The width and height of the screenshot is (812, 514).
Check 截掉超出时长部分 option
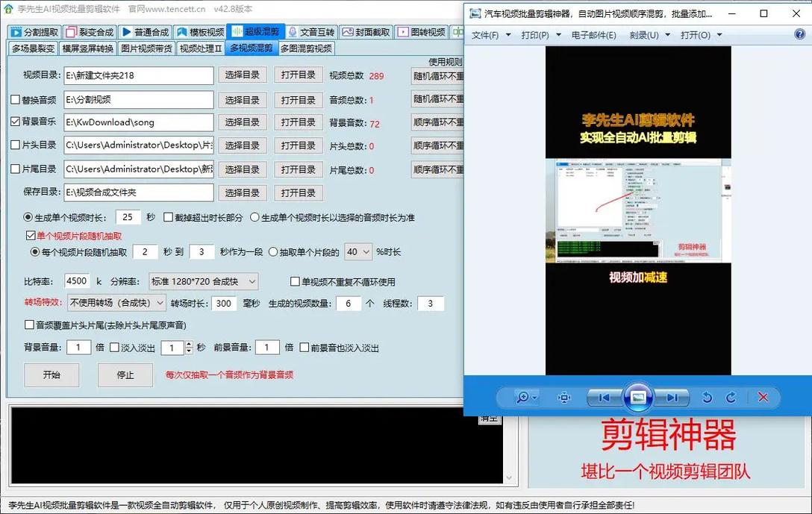coord(169,217)
